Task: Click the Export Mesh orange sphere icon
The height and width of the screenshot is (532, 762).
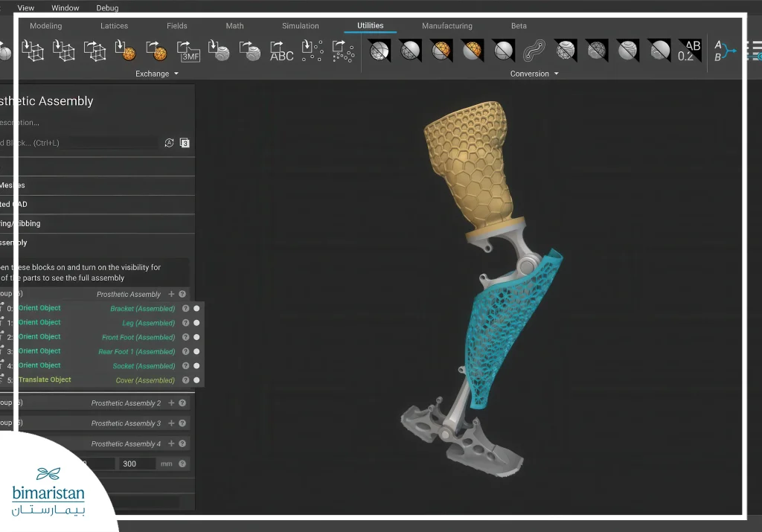Action: click(x=156, y=51)
